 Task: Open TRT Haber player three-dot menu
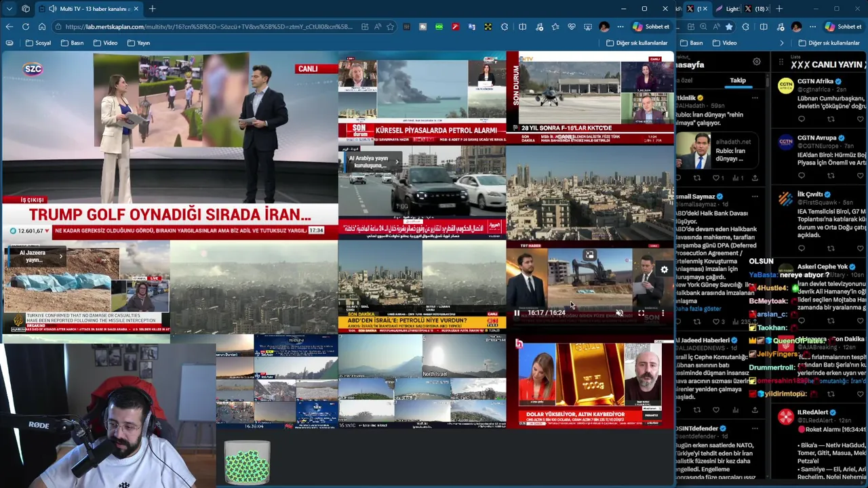click(663, 313)
